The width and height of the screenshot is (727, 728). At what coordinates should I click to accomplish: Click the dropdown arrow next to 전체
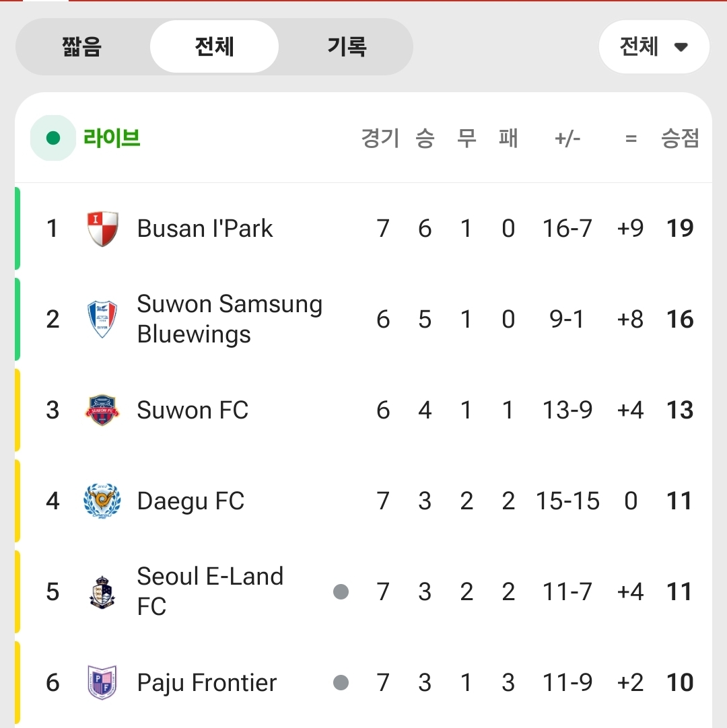[681, 48]
